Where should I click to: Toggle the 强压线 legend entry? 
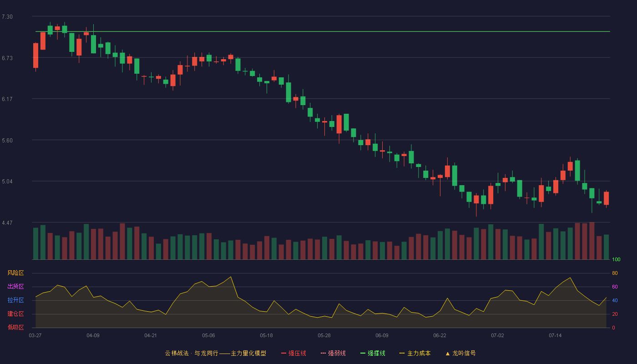293,353
